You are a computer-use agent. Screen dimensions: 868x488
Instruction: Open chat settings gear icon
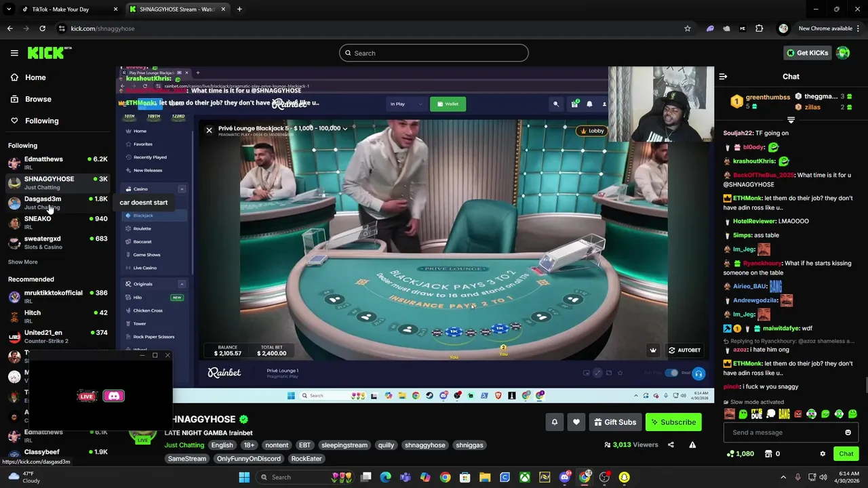click(823, 453)
